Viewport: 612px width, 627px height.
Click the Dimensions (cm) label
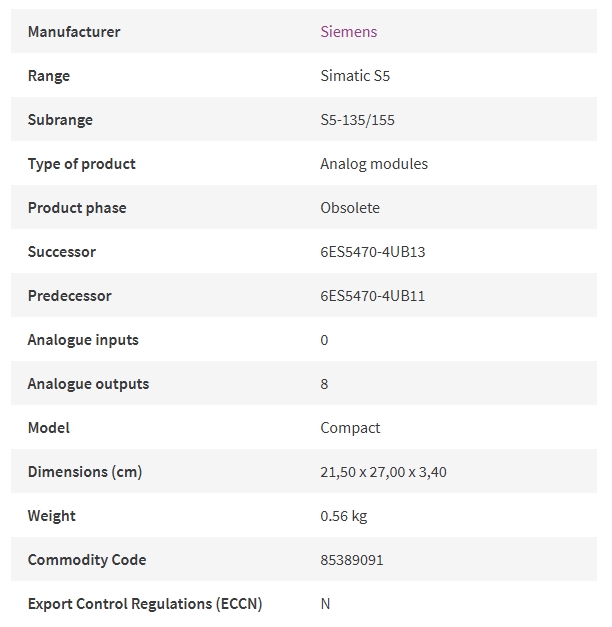point(85,472)
